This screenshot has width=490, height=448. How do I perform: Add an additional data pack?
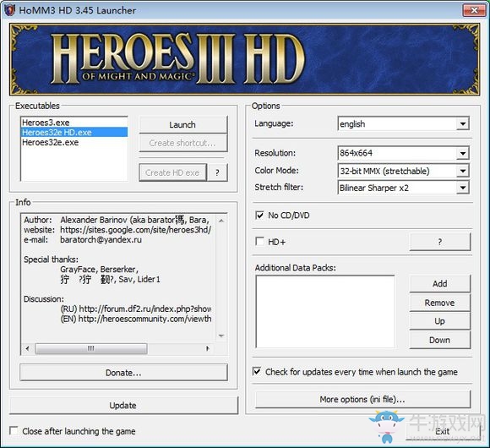pyautogui.click(x=439, y=283)
